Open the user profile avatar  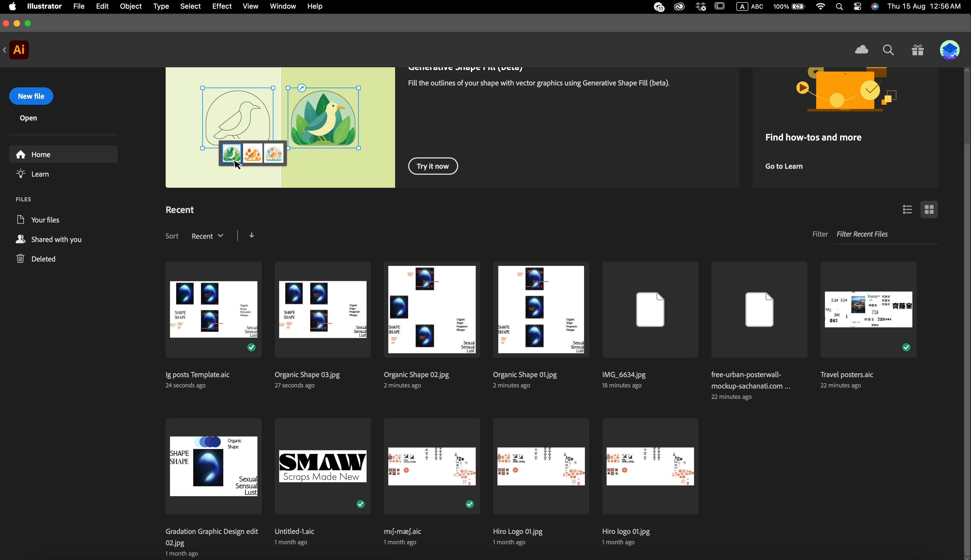click(950, 50)
